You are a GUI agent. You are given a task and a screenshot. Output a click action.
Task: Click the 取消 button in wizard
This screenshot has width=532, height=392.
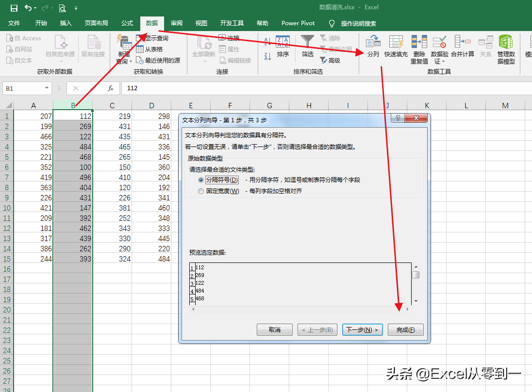[274, 329]
